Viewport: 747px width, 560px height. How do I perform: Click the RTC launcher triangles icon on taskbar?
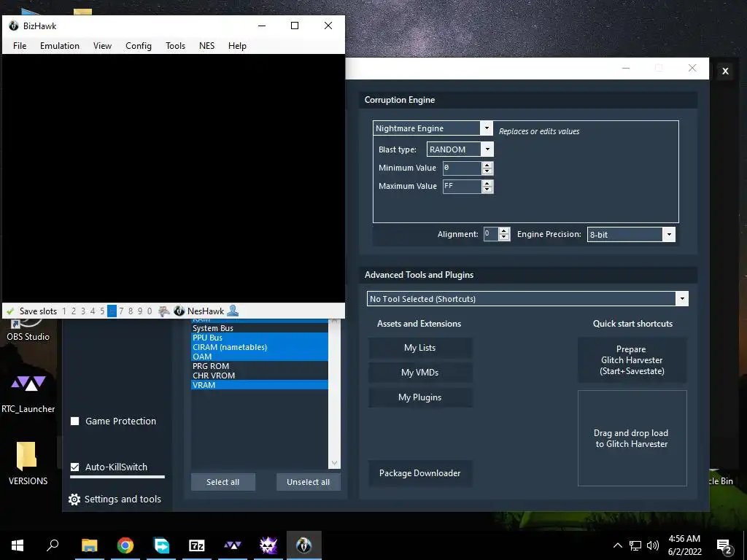(x=233, y=545)
